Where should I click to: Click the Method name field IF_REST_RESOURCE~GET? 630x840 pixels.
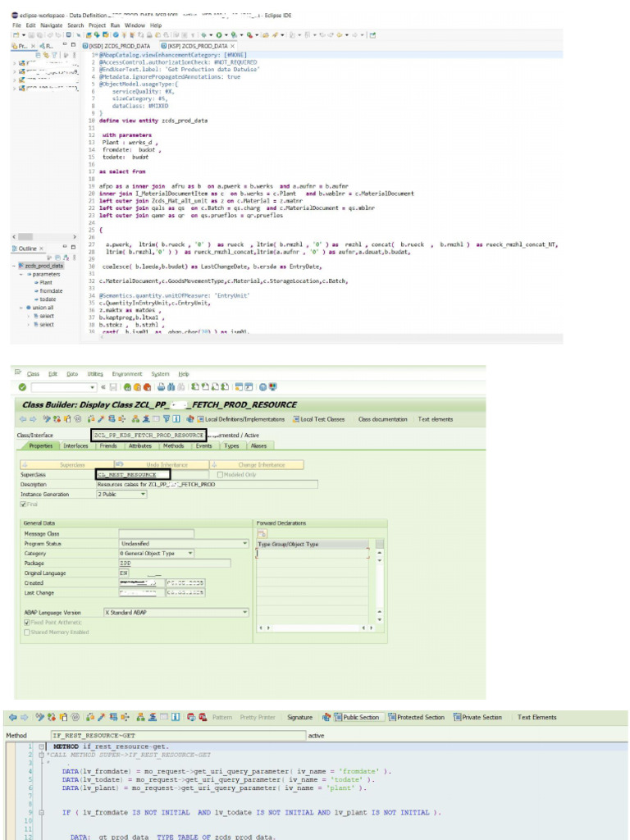[x=178, y=735]
